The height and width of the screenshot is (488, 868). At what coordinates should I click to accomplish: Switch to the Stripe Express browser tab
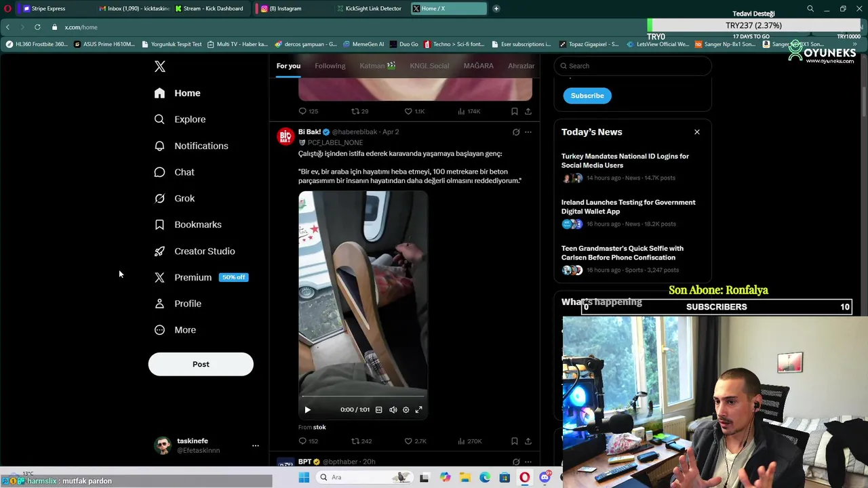coord(47,9)
